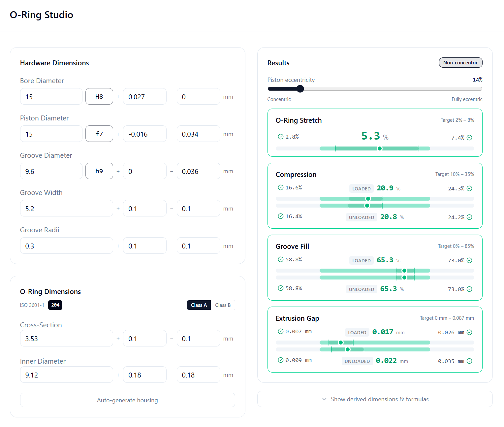Open the H8 bore fit selector
The height and width of the screenshot is (427, 504).
click(x=99, y=97)
